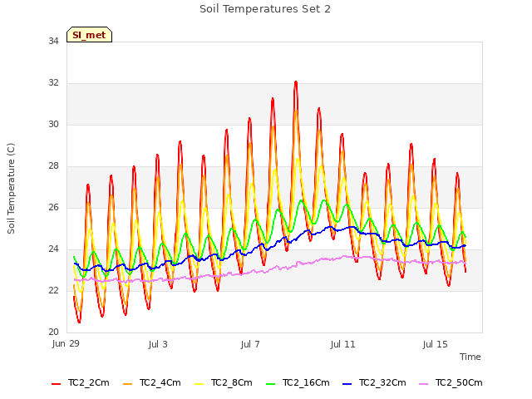Image resolution: width=532 pixels, height=399 pixels.
Task: Click the SI_met annotation label
Action: [x=89, y=35]
